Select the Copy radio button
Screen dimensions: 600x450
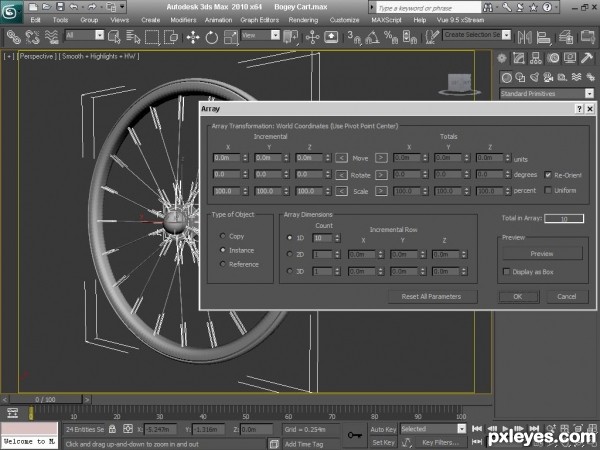223,236
